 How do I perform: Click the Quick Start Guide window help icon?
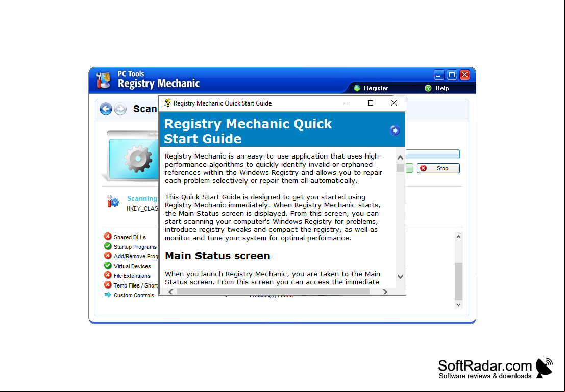click(166, 103)
